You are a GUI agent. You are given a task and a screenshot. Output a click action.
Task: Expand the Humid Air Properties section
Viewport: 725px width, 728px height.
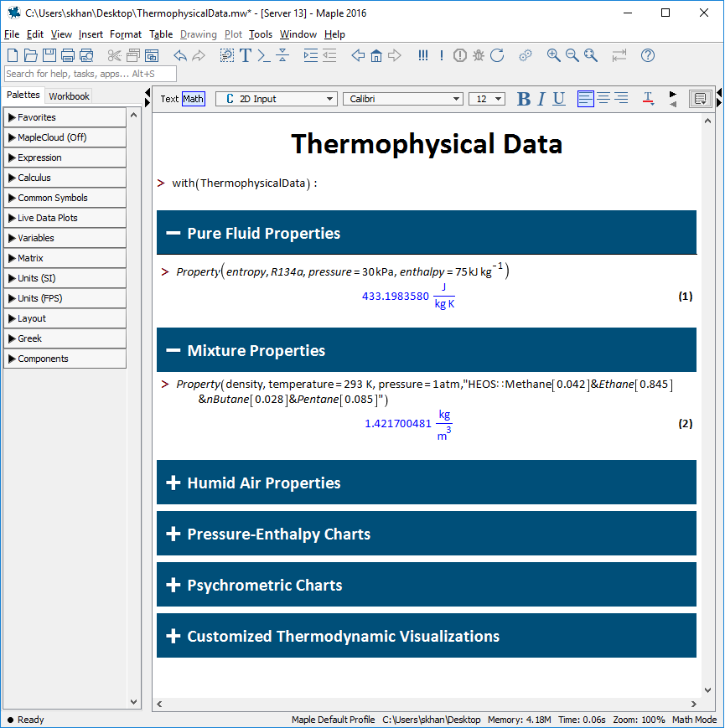tap(173, 483)
